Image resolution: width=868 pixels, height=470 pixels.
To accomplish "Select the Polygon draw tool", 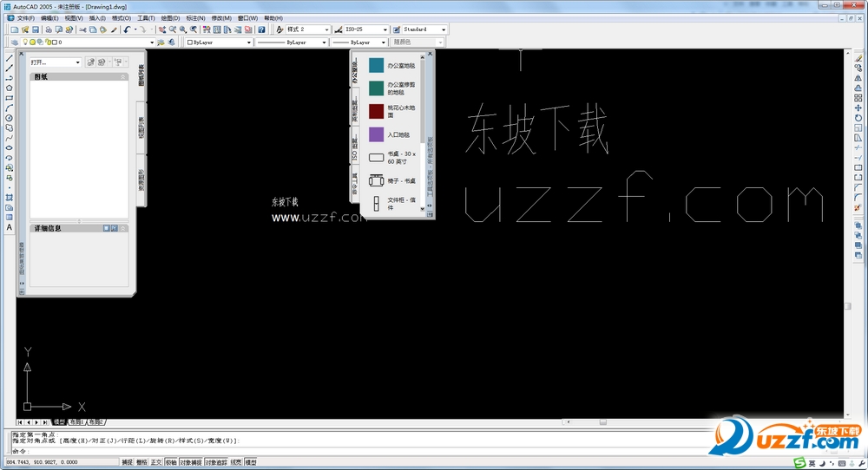I will pos(10,88).
